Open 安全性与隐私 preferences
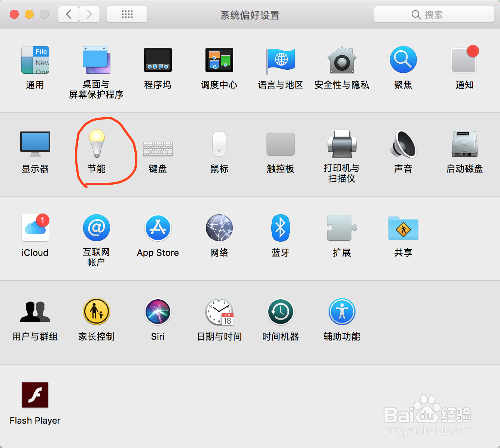 click(342, 60)
